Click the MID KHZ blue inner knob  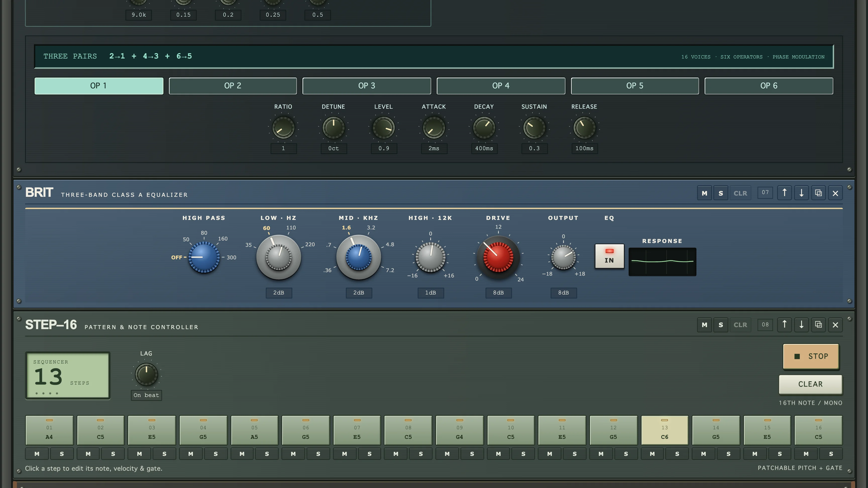pyautogui.click(x=358, y=257)
